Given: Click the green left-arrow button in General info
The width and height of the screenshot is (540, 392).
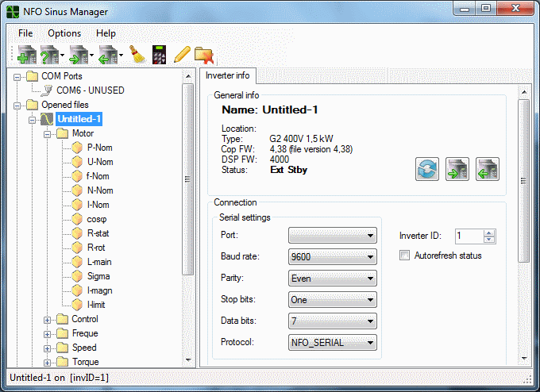Looking at the screenshot, I should point(488,169).
